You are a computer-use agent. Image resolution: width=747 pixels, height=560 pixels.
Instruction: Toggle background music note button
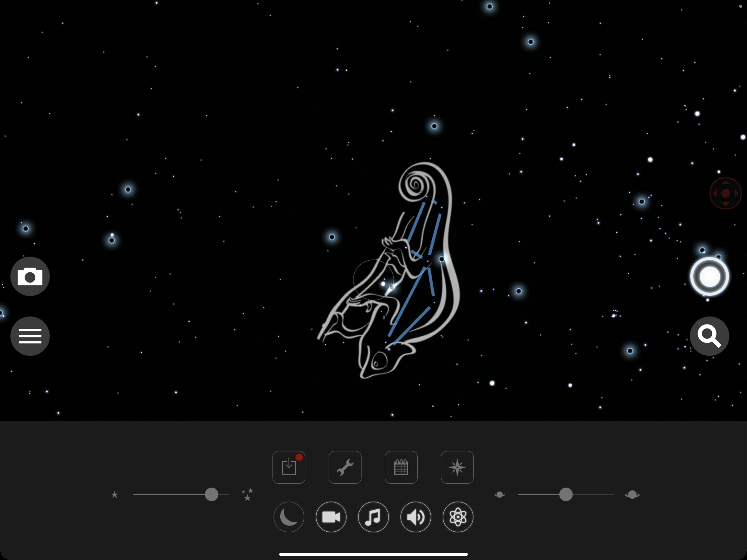(373, 517)
